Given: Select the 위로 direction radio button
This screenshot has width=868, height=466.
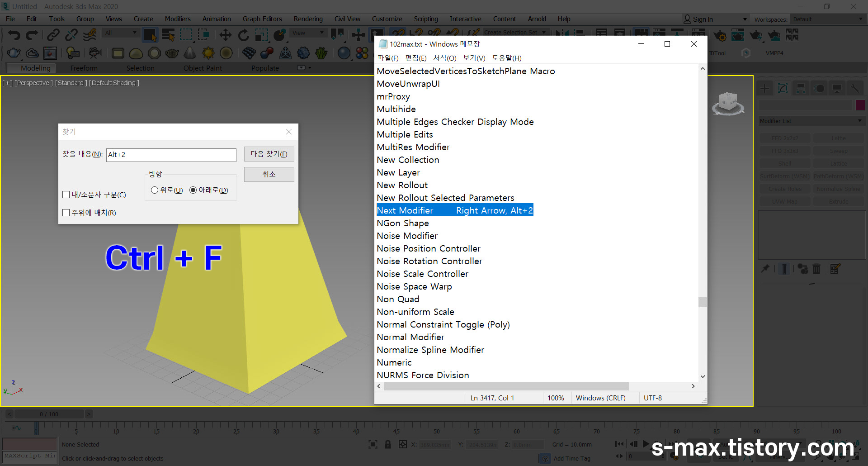Looking at the screenshot, I should tap(155, 190).
